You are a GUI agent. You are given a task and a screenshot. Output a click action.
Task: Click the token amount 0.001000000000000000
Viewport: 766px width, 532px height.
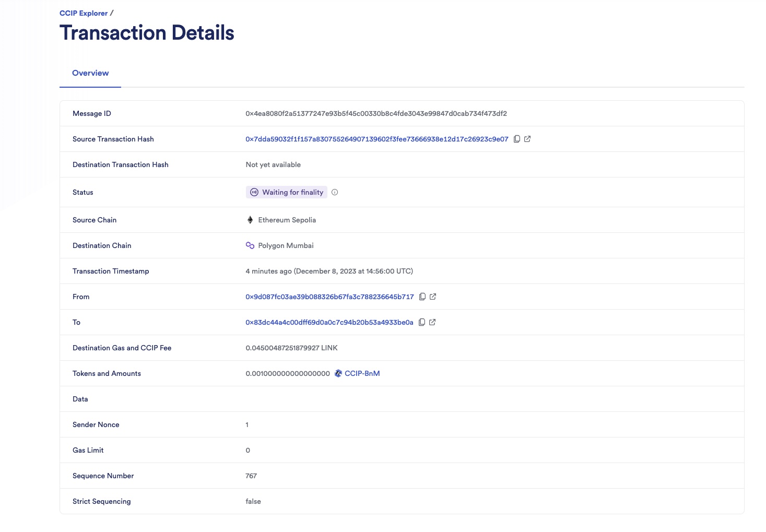point(288,373)
